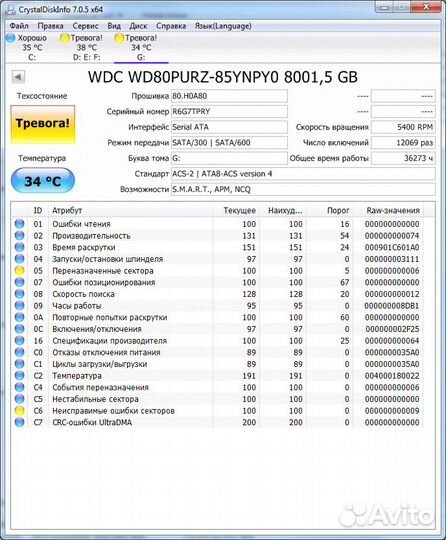Screen dimensions: 446x540
Task: Open the Сервис menu
Action: 85,26
